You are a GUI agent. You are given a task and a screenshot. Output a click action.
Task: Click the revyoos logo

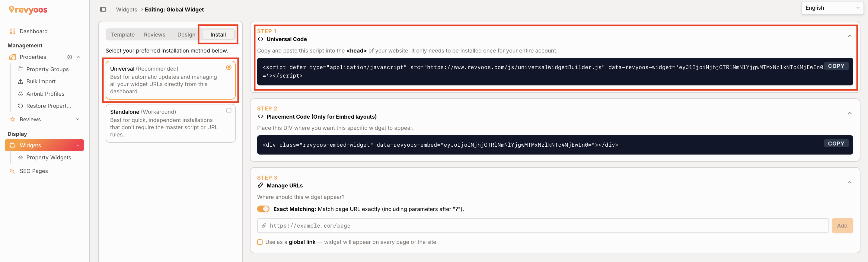tap(28, 10)
